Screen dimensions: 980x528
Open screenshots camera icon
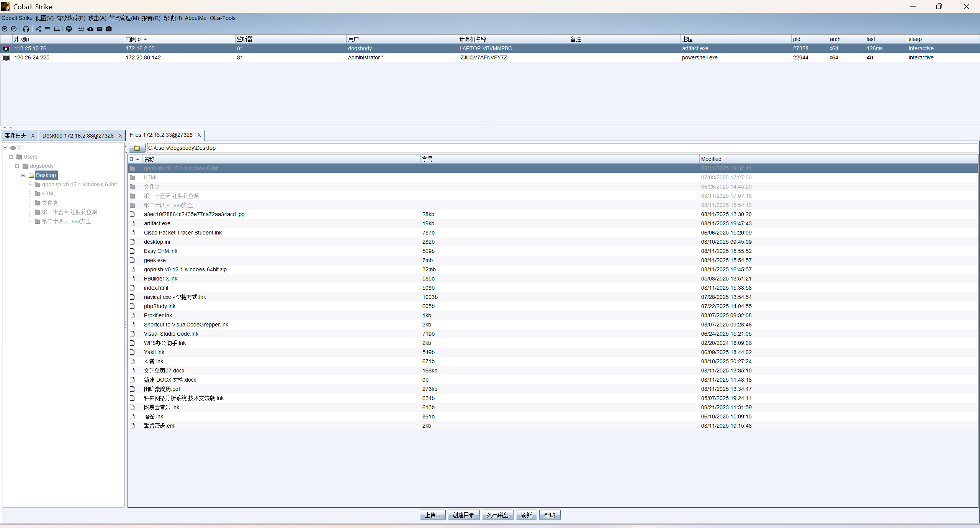coord(109,29)
